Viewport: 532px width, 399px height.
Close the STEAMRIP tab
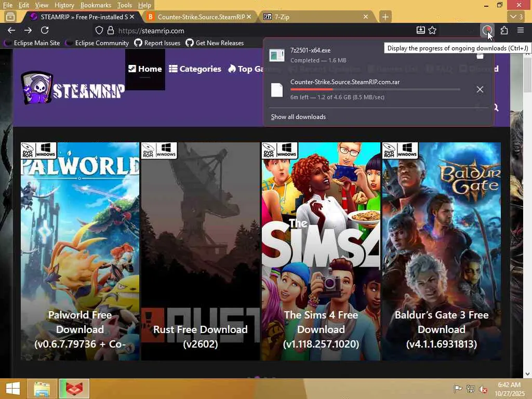[132, 17]
